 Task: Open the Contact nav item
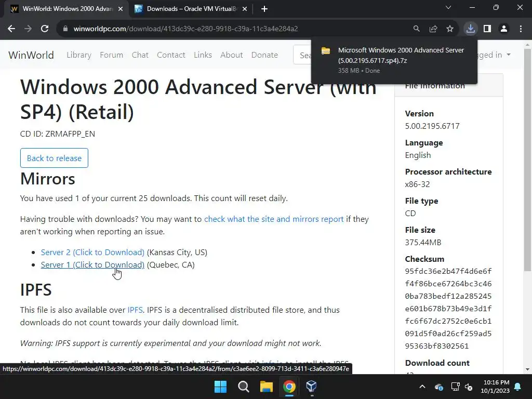click(171, 55)
